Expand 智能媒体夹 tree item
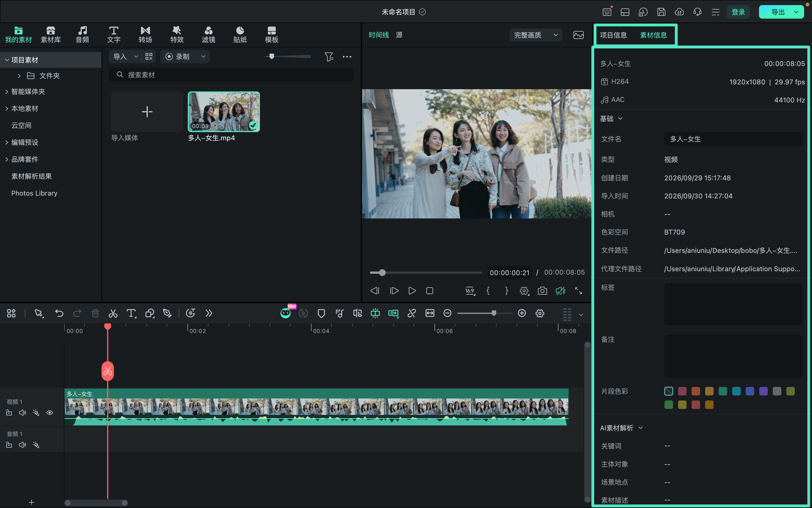 pyautogui.click(x=7, y=91)
